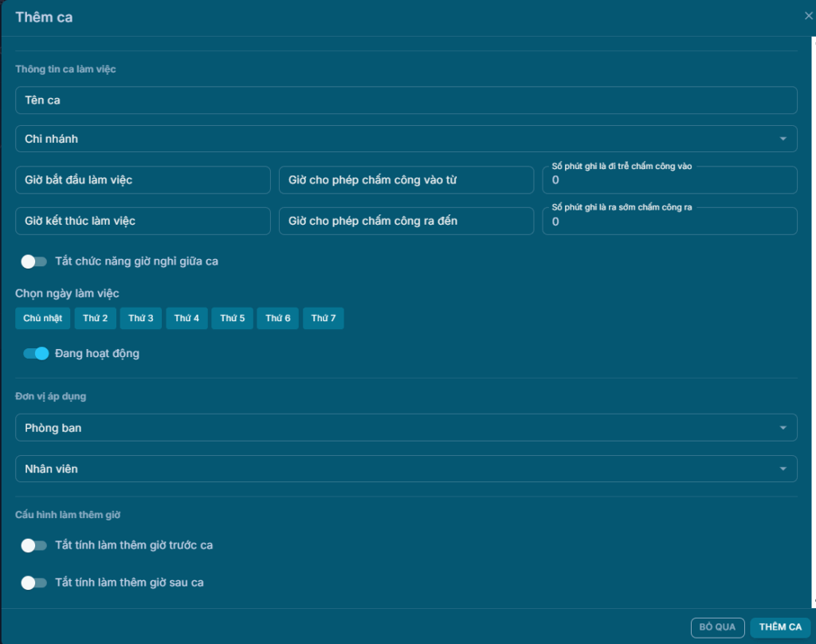
Task: Pick the Thứ 3 day chip
Action: tap(141, 319)
